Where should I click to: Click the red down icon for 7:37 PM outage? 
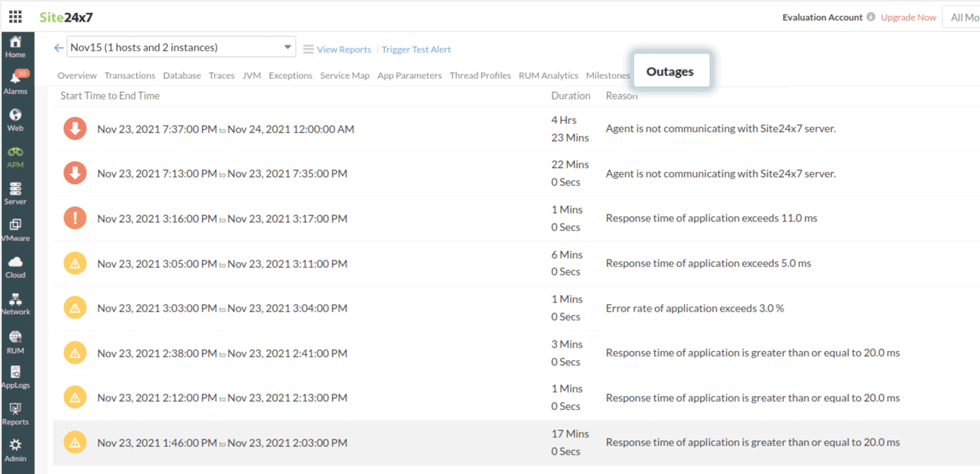coord(75,129)
